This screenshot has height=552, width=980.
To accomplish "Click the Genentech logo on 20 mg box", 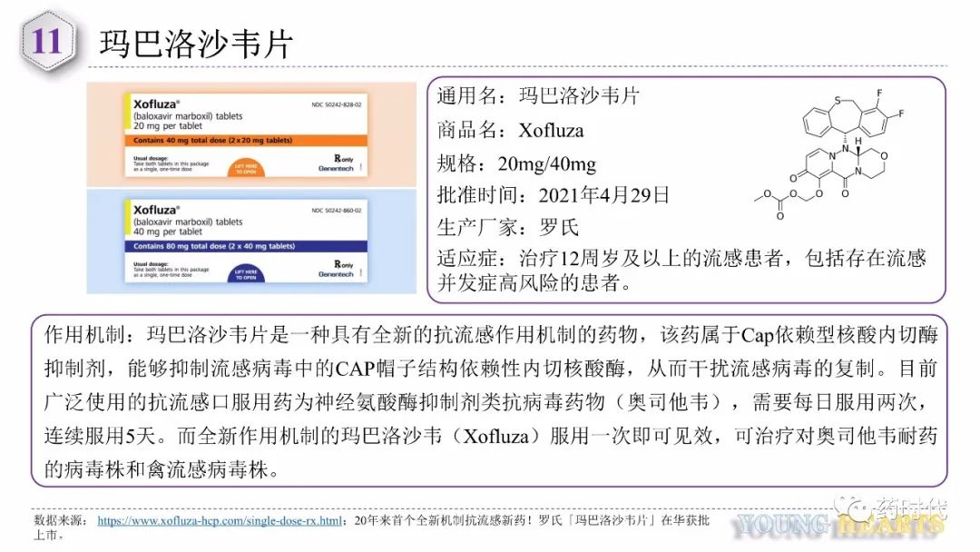I will 336,168.
